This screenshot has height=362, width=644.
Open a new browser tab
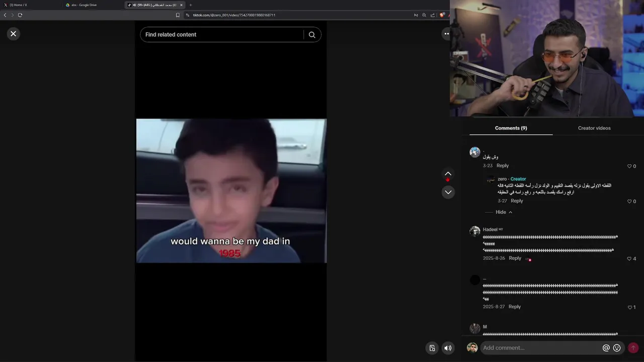pyautogui.click(x=191, y=5)
